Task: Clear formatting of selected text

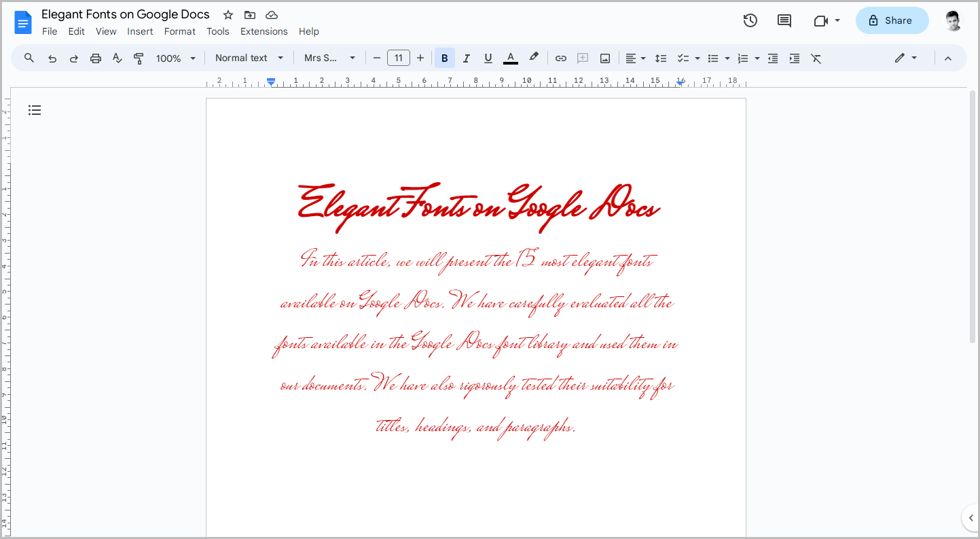Action: point(816,58)
